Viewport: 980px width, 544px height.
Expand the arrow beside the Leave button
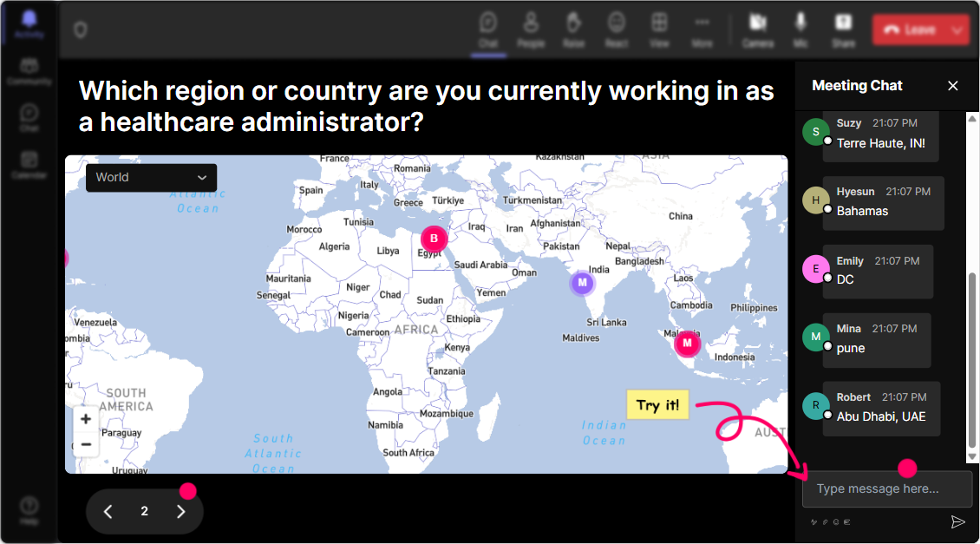coord(957,29)
